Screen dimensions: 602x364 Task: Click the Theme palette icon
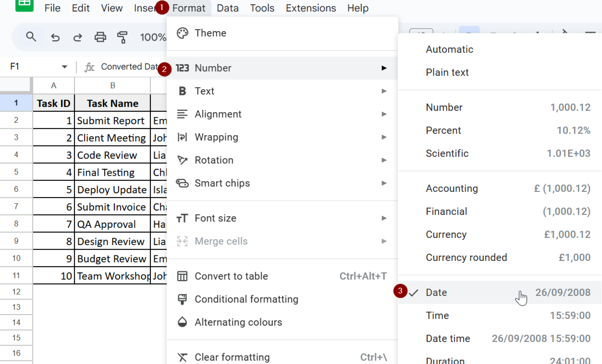[x=182, y=33]
